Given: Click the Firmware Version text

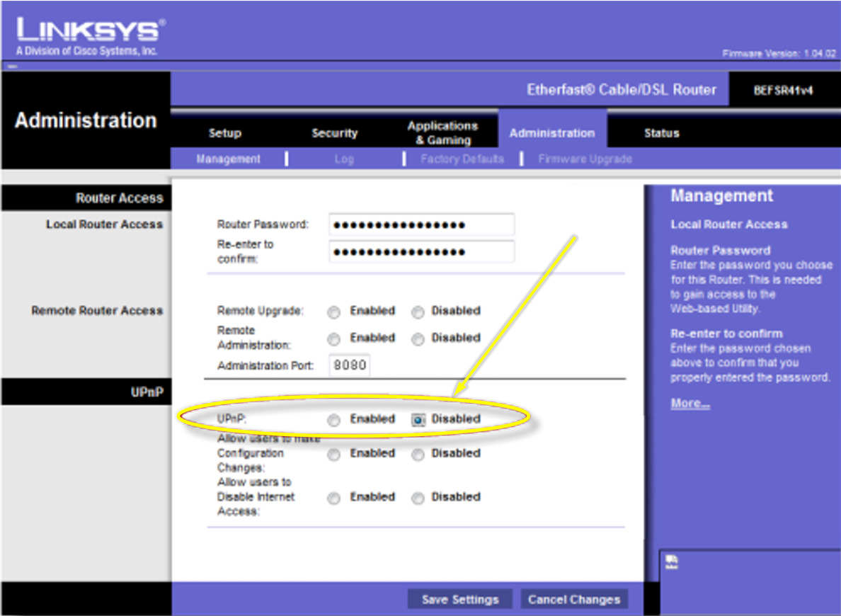Looking at the screenshot, I should pyautogui.click(x=779, y=53).
